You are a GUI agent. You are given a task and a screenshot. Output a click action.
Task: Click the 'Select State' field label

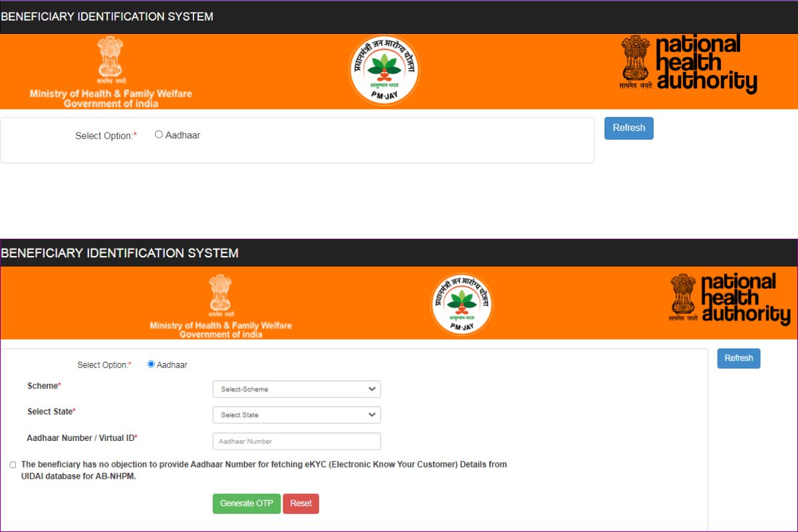click(51, 412)
